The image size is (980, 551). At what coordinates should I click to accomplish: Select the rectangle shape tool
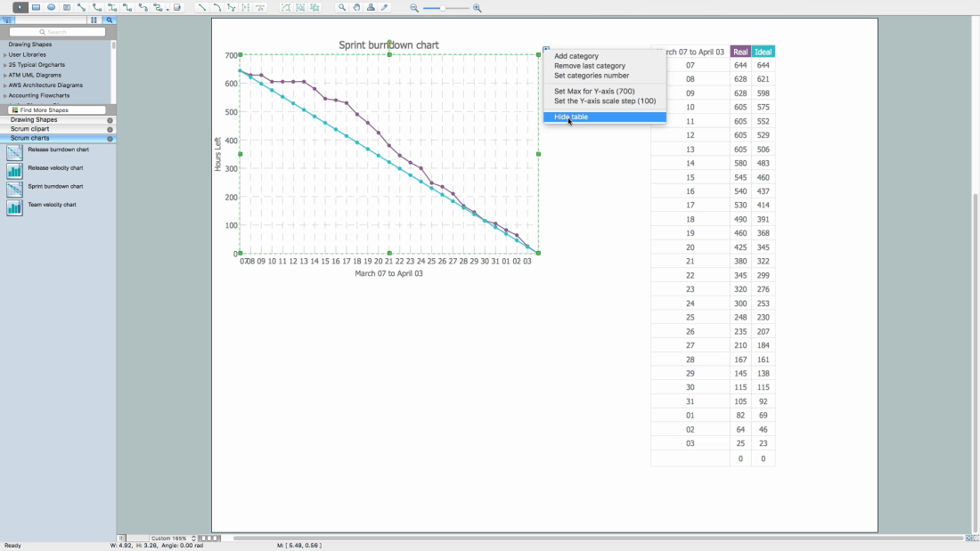pyautogui.click(x=37, y=7)
